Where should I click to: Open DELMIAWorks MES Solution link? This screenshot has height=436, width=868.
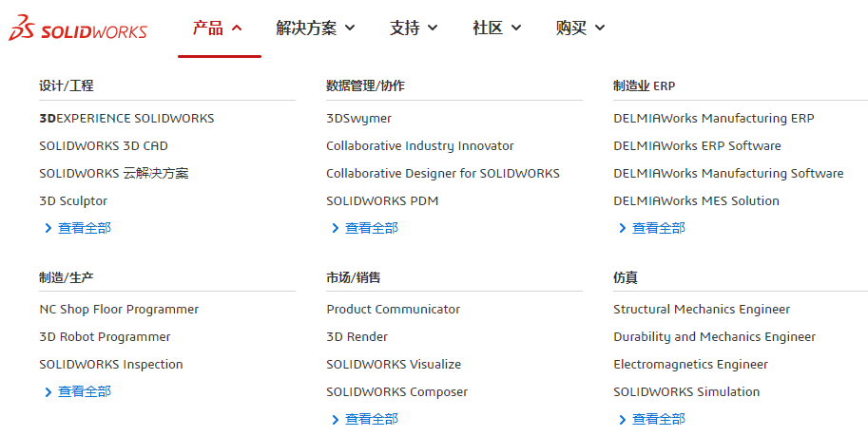(696, 200)
